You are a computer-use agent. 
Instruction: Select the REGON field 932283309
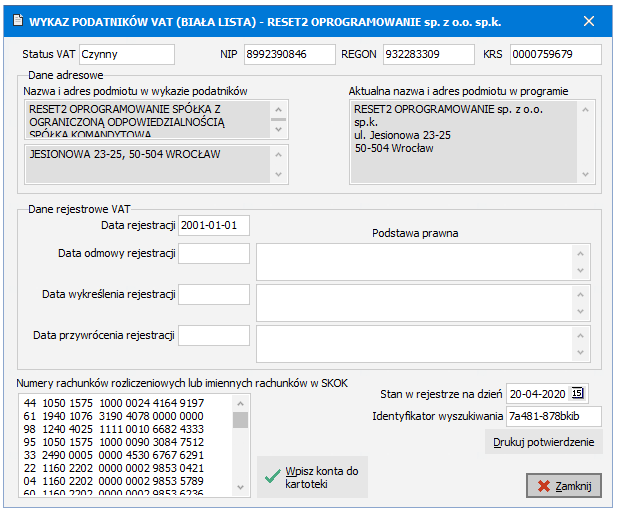[429, 54]
